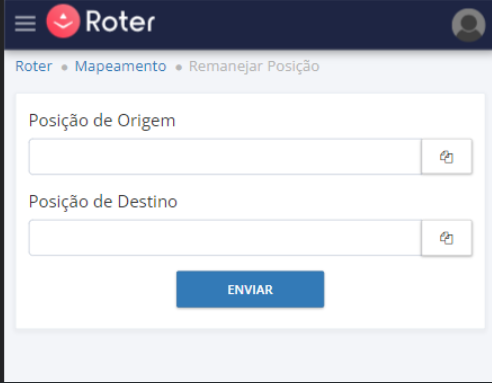Click the Posição de Destino label
Image resolution: width=492 pixels, height=383 pixels.
tap(103, 202)
